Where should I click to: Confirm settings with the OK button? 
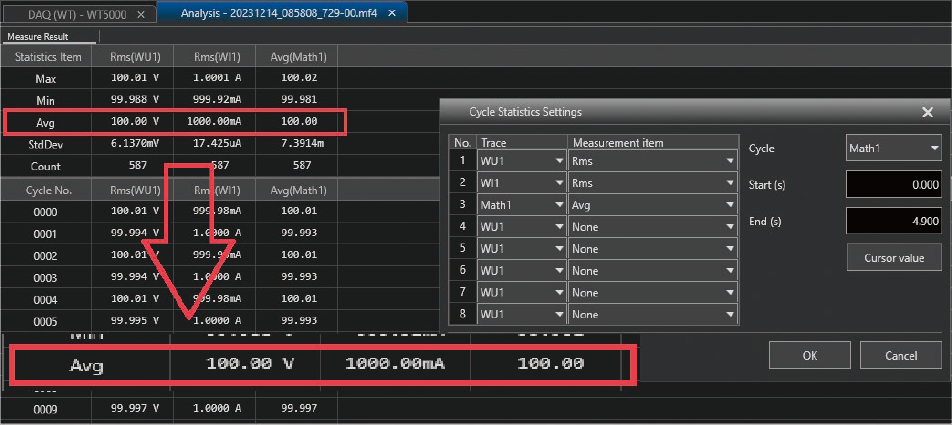(811, 355)
